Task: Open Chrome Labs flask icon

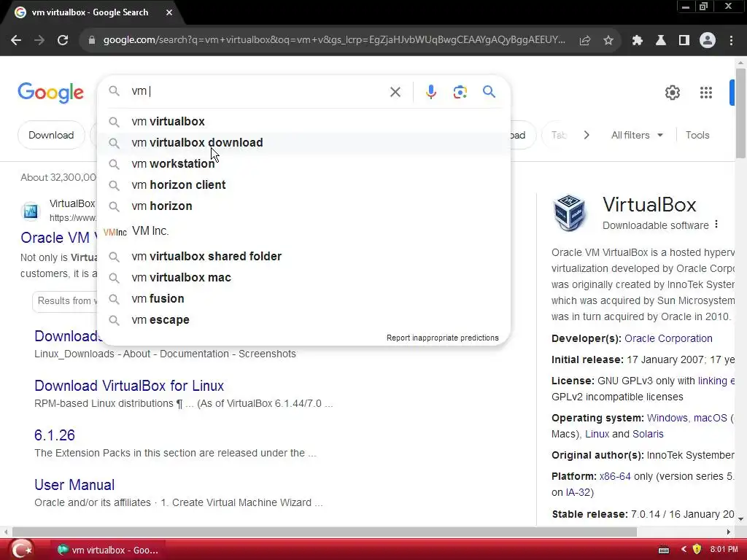Action: pyautogui.click(x=661, y=41)
